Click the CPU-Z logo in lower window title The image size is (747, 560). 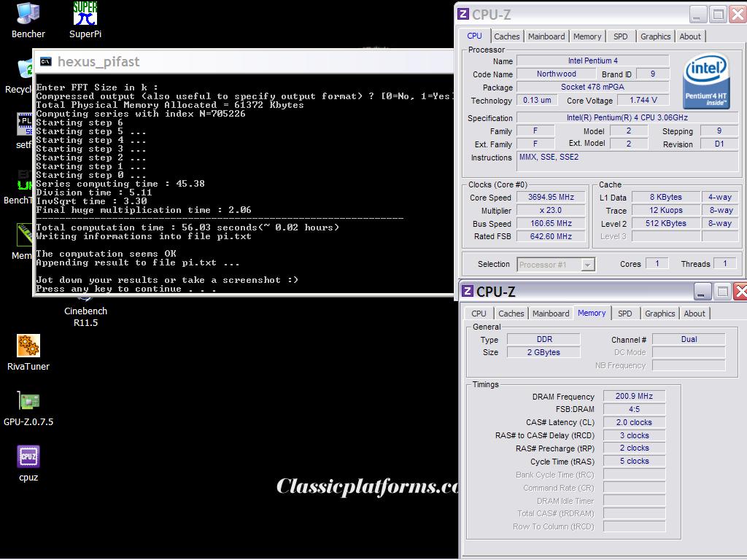pos(468,291)
